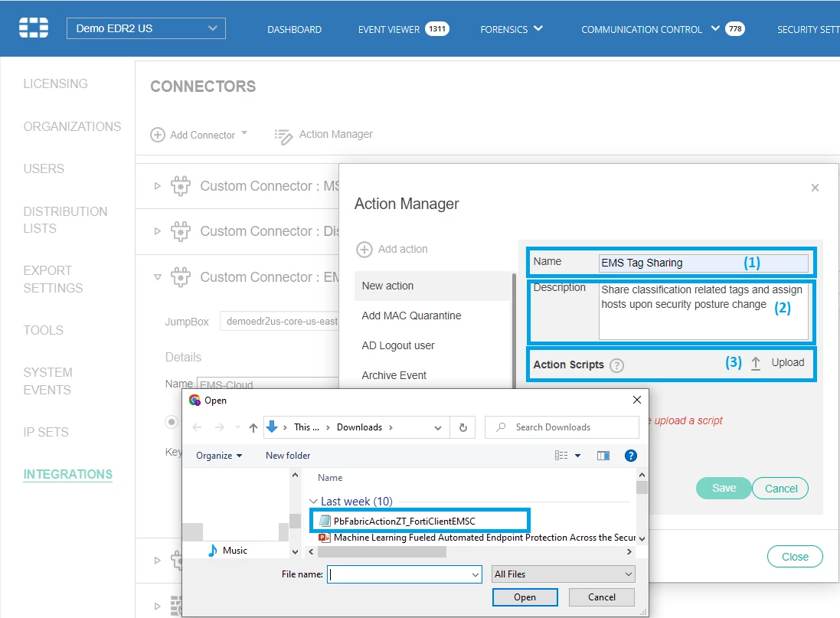Screen dimensions: 840x618
Task: Select Add MAC Quarantine action
Action: pos(433,316)
